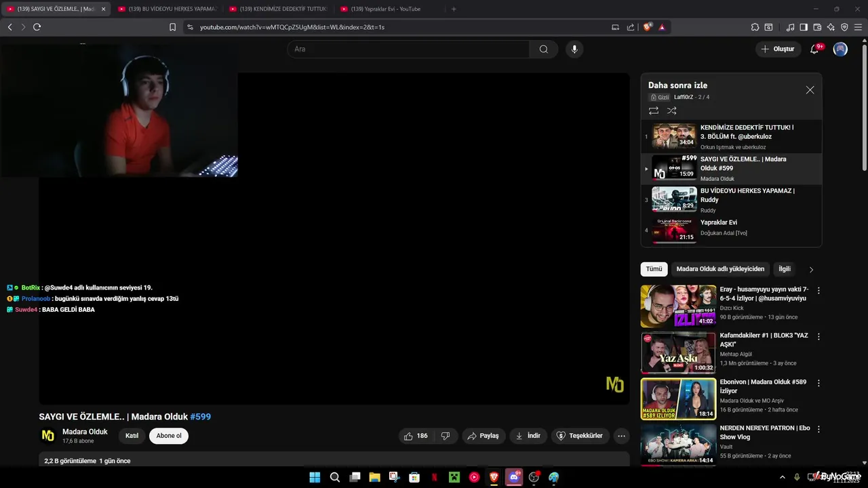Open the Madara Olduk channel avatar
This screenshot has width=868, height=488.
pyautogui.click(x=48, y=436)
